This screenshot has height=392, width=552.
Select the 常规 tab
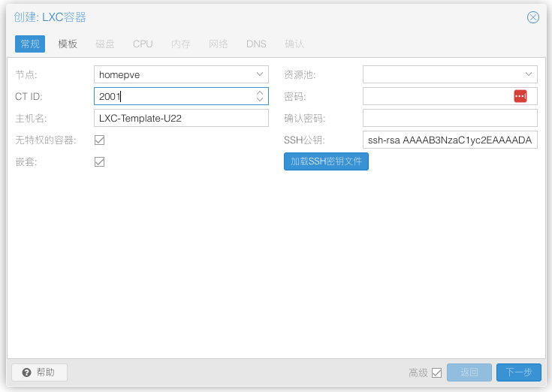30,44
